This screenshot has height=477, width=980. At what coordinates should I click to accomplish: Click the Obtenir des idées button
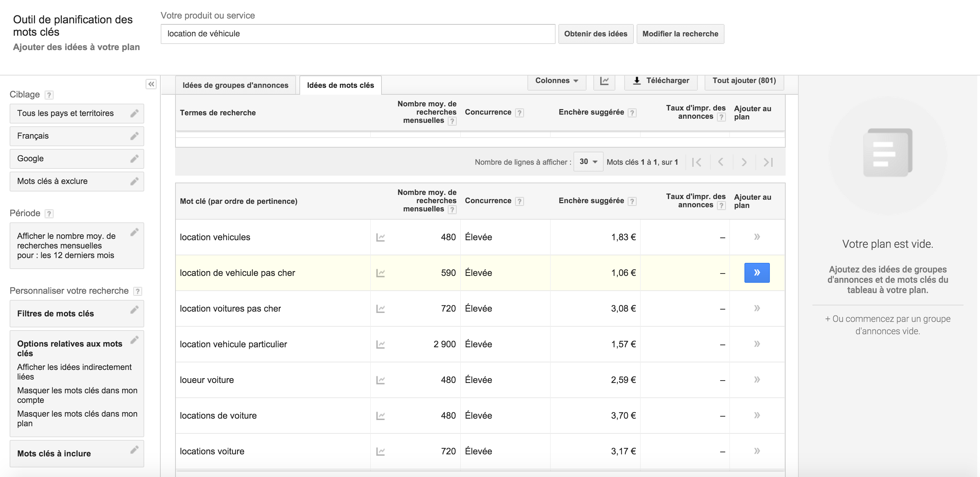596,34
